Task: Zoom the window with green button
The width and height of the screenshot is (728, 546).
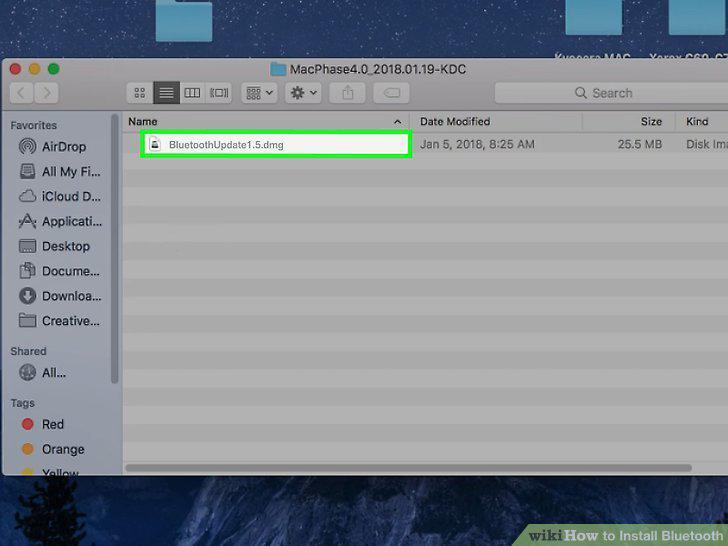Action: coord(54,69)
